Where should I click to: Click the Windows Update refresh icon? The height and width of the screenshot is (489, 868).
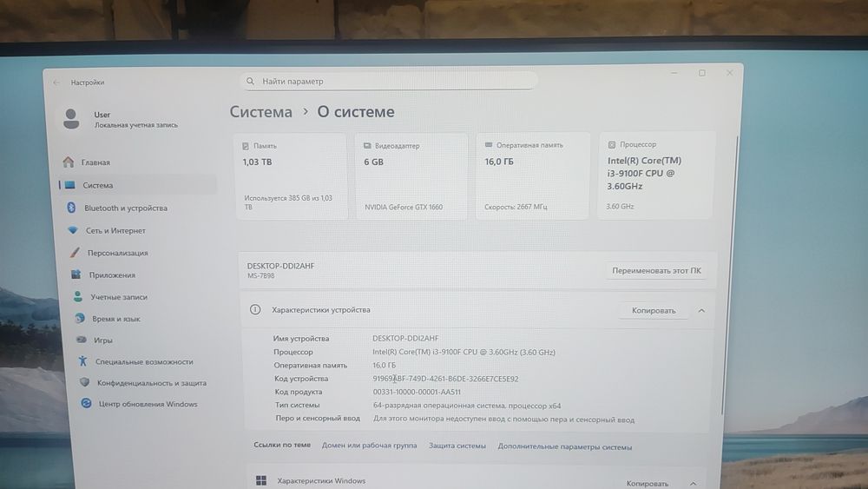pos(86,403)
